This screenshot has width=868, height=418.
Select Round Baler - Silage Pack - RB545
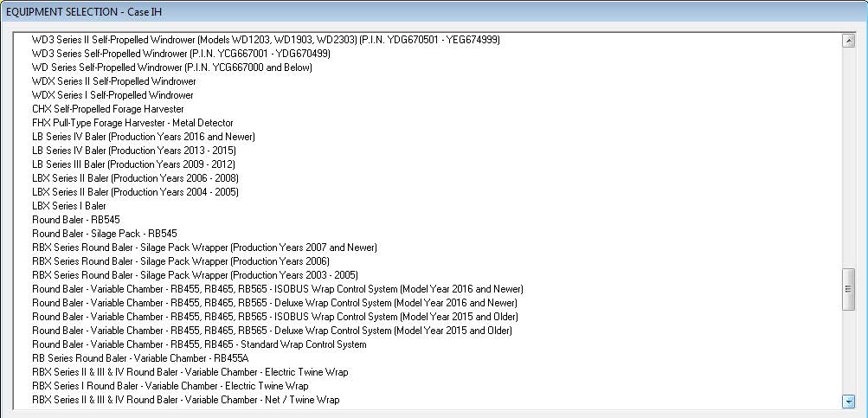(x=105, y=234)
